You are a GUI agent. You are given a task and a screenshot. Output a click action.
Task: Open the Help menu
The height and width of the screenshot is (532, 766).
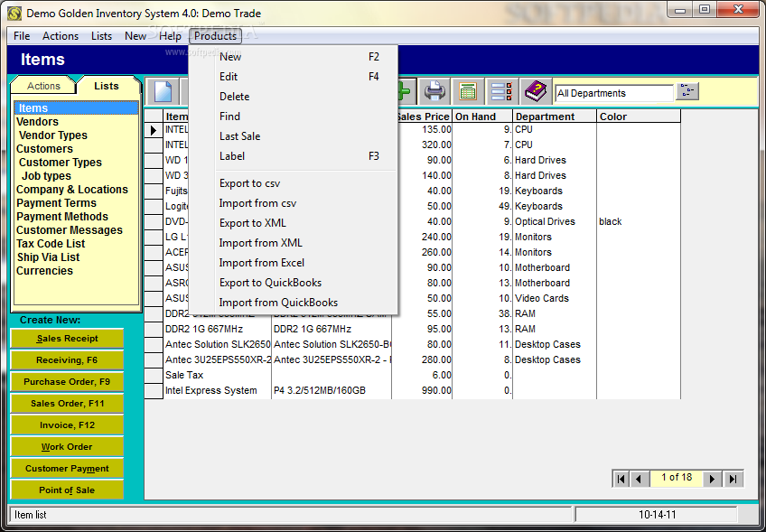tap(170, 36)
